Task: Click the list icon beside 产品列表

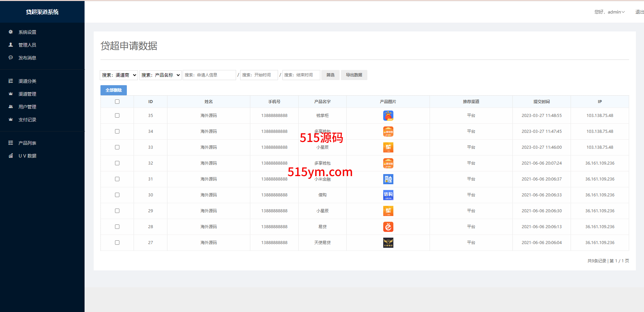Action: (11, 143)
